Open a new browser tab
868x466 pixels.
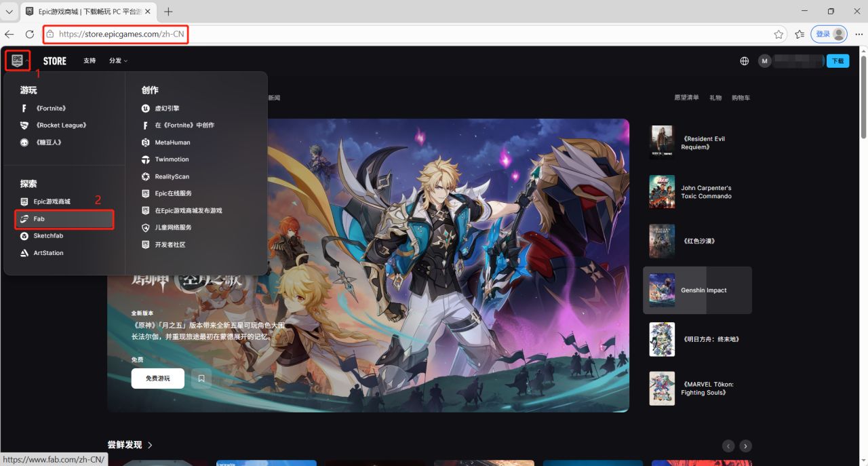tap(168, 12)
